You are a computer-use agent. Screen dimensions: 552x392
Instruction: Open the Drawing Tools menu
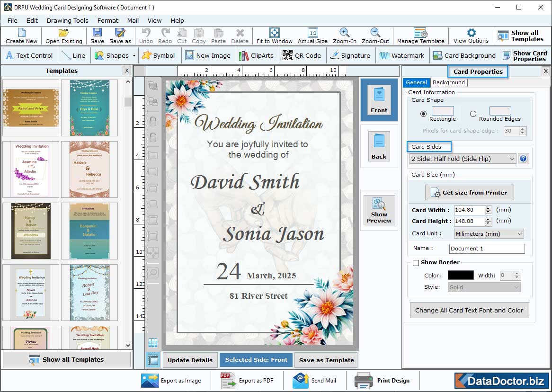[x=68, y=20]
